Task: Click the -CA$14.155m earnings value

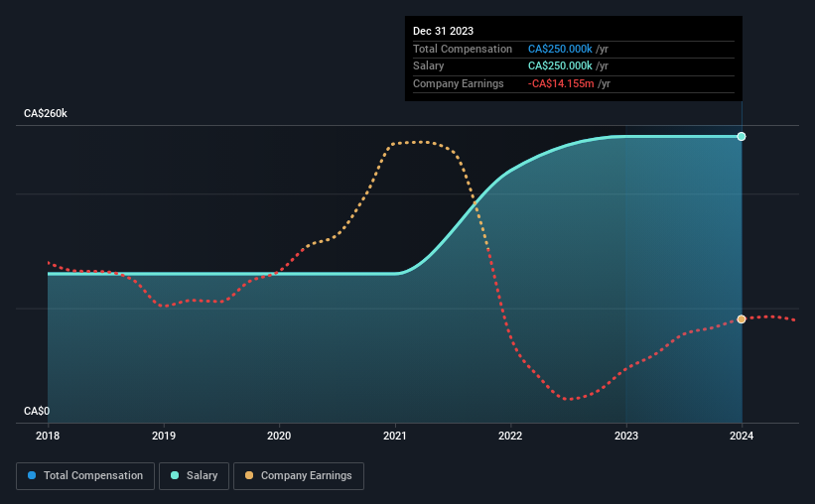Action: [561, 83]
